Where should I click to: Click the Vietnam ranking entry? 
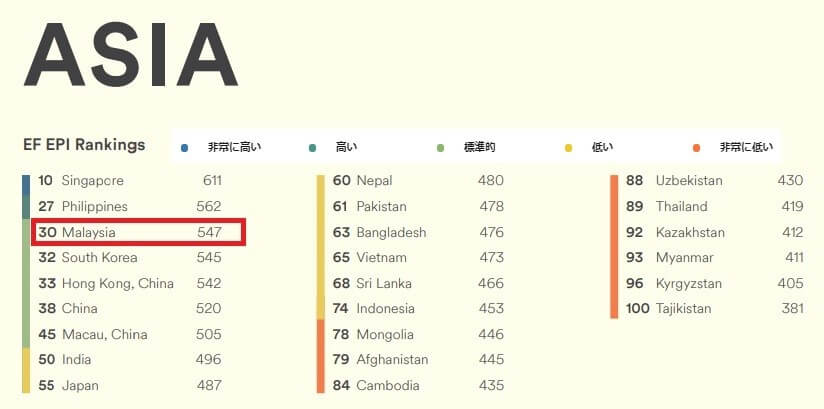point(418,258)
